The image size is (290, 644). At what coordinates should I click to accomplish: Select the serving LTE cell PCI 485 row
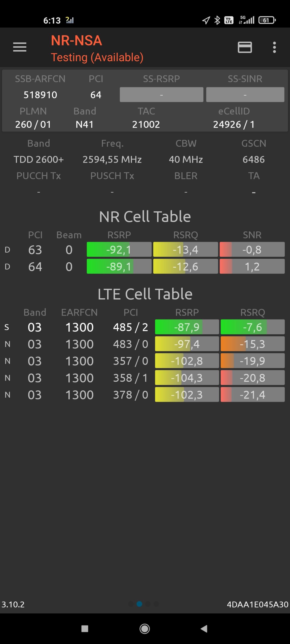[x=130, y=327]
